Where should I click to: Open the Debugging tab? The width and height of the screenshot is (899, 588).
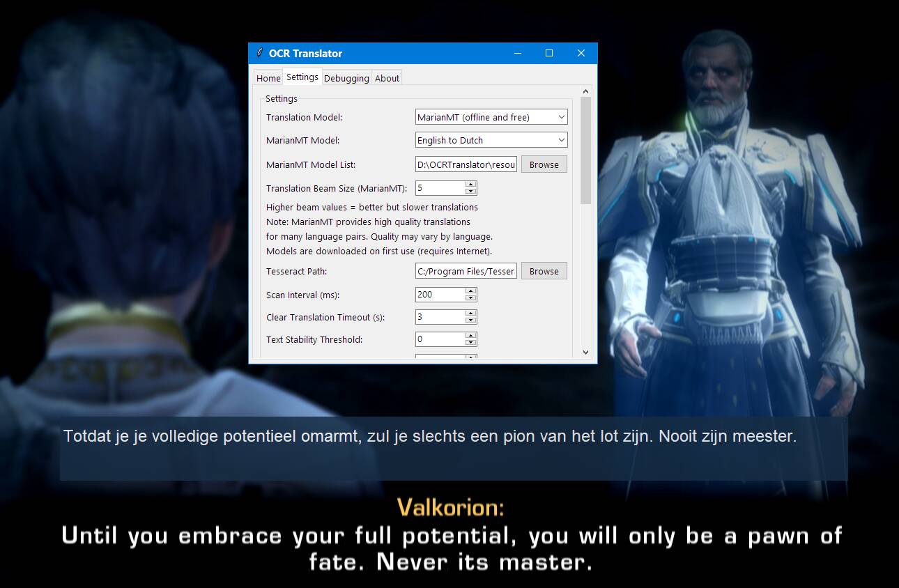click(346, 78)
